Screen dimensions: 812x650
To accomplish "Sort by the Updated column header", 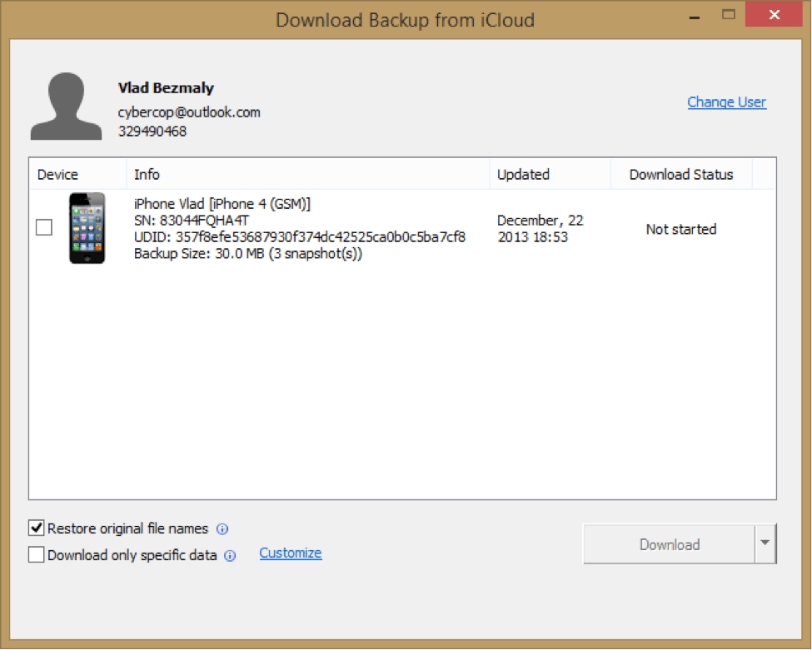I will [x=550, y=175].
